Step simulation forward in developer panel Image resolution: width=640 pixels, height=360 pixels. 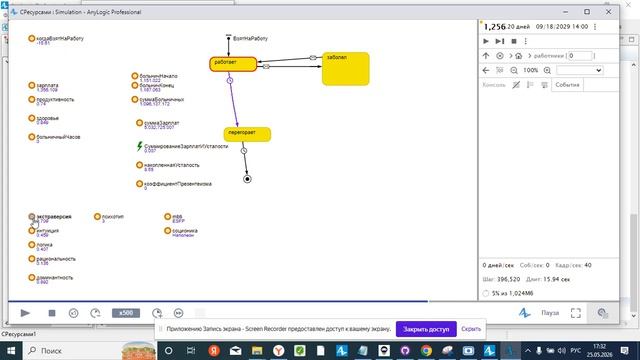[500, 41]
